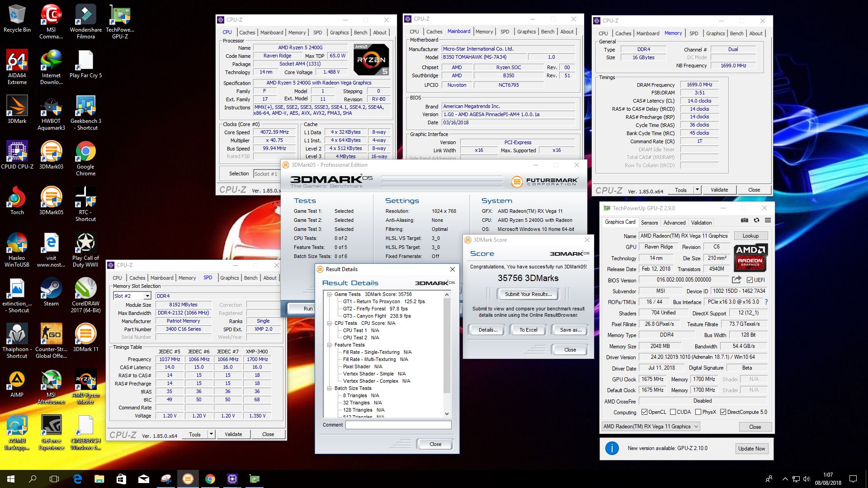
Task: Launch MSI Afterburner desktop icon
Action: point(51,386)
